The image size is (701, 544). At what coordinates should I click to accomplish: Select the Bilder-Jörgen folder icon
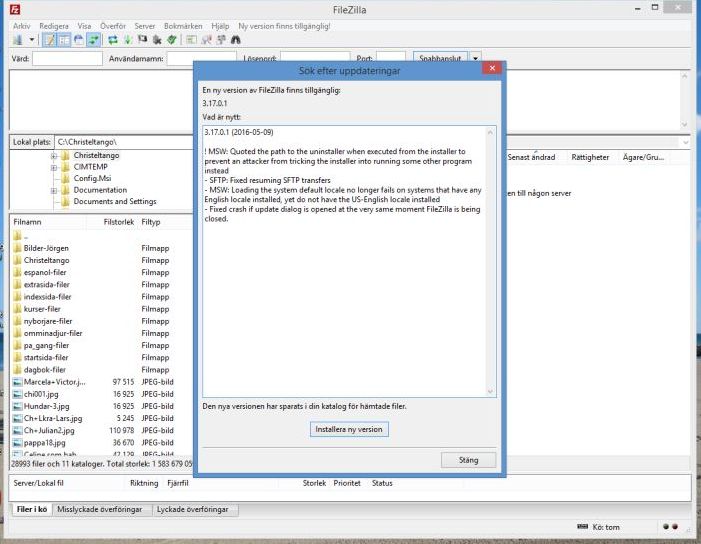click(x=17, y=248)
